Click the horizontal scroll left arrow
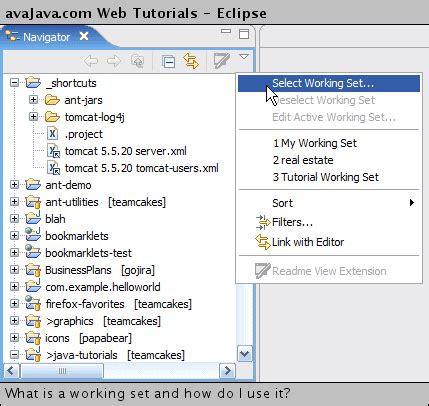 tap(11, 371)
